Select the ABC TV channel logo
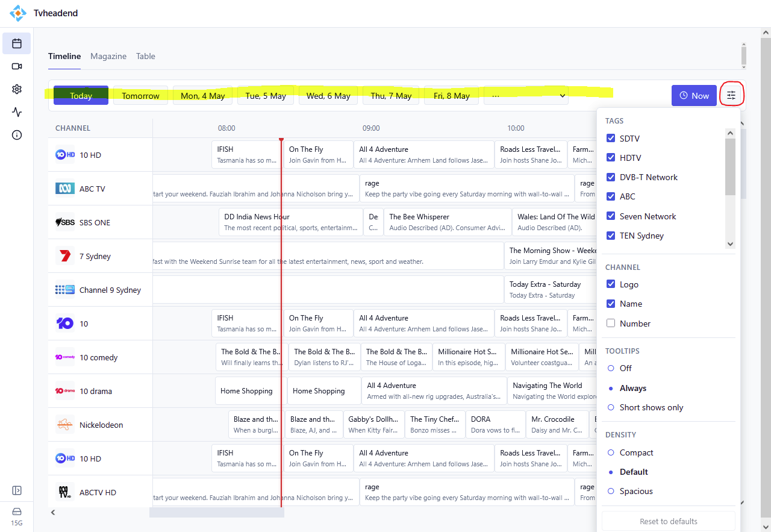The height and width of the screenshot is (532, 771). point(65,189)
